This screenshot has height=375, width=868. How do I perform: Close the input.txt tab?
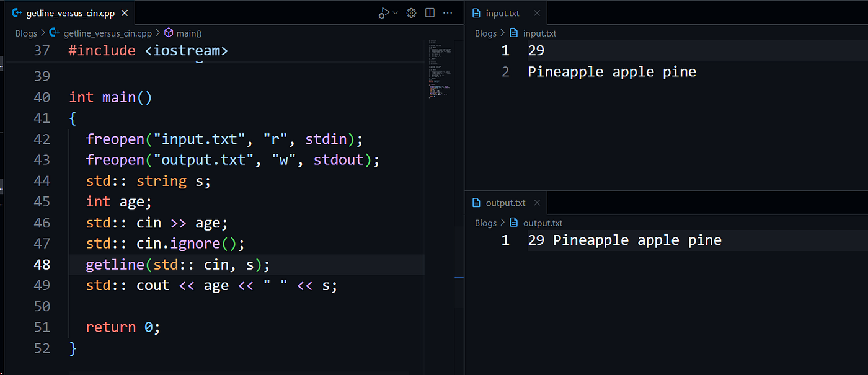[x=537, y=13]
